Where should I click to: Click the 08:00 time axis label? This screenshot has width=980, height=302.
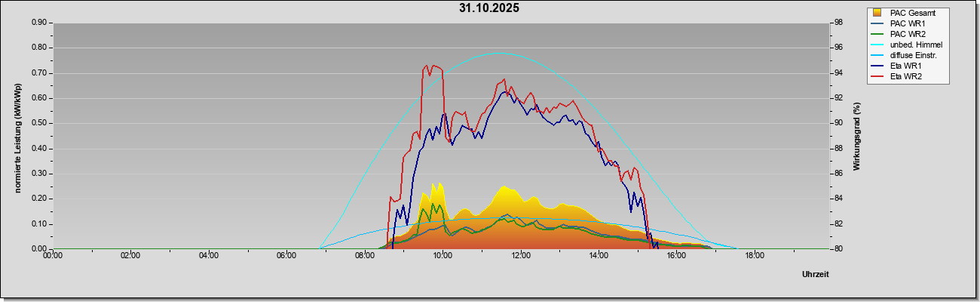pyautogui.click(x=365, y=256)
